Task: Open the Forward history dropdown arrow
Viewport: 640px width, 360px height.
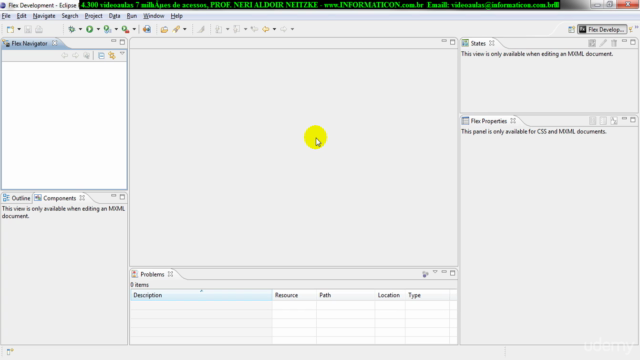Action: pyautogui.click(x=292, y=29)
